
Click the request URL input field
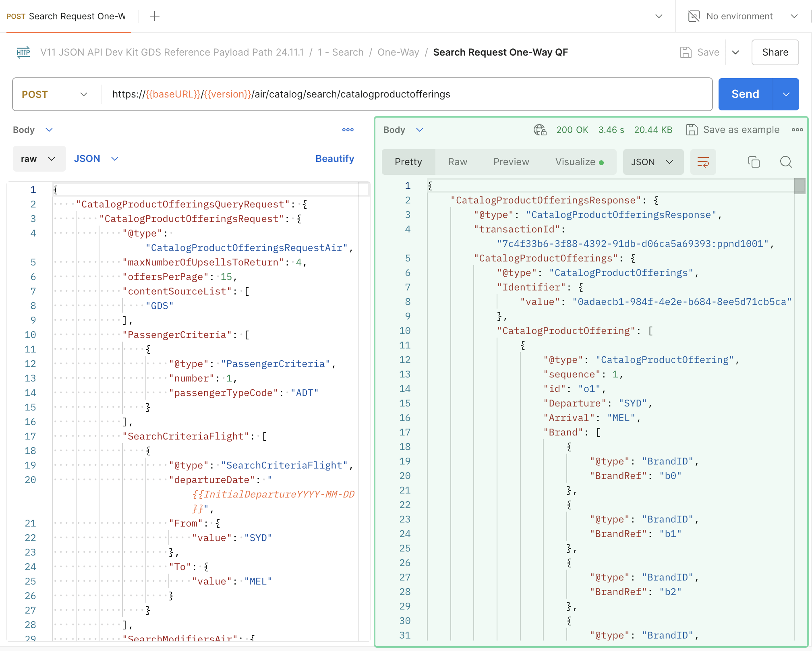(x=403, y=94)
